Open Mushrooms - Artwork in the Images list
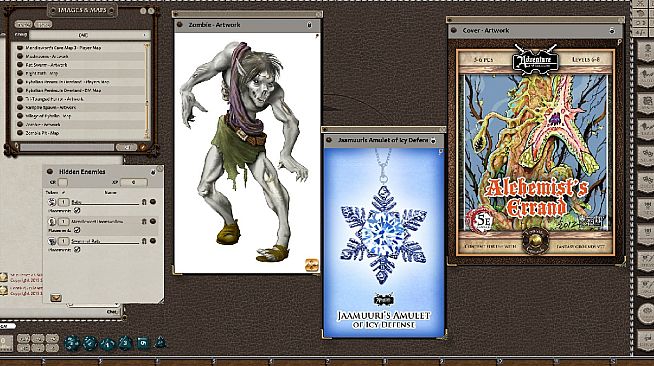The image size is (654, 366). click(x=47, y=56)
